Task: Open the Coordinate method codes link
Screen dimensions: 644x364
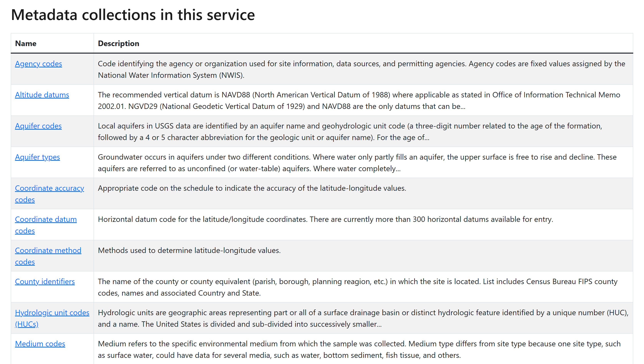Action: click(48, 256)
